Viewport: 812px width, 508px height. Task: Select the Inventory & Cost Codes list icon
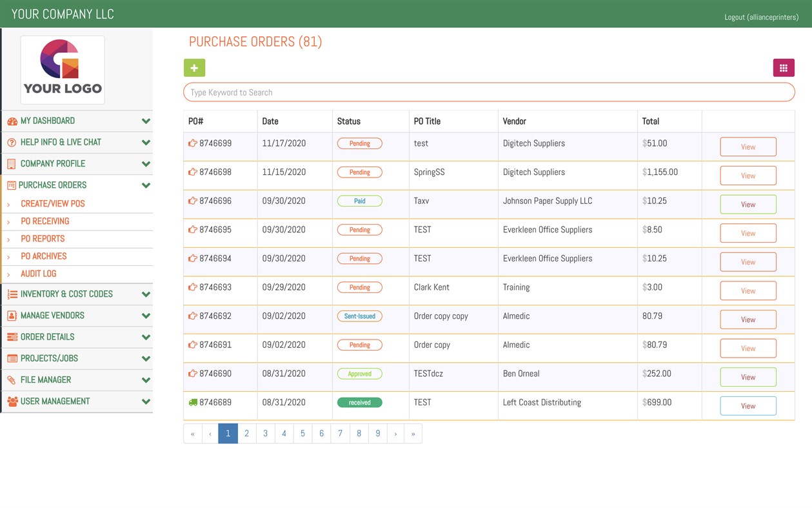[12, 294]
